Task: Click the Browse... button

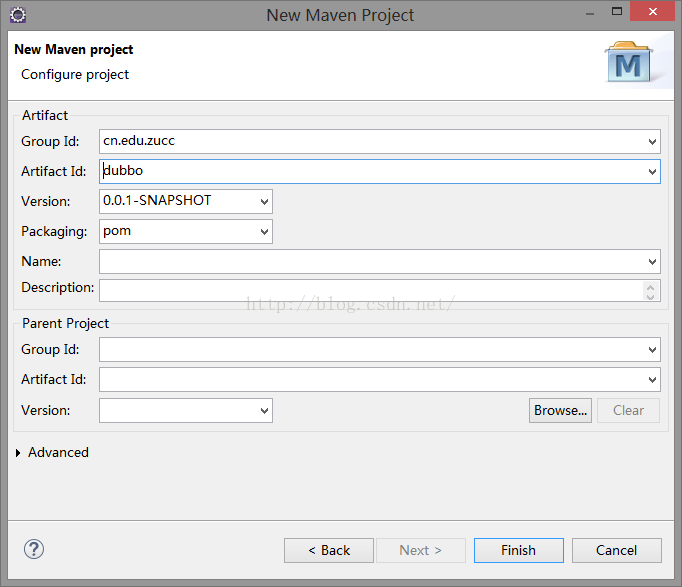Action: pyautogui.click(x=560, y=410)
